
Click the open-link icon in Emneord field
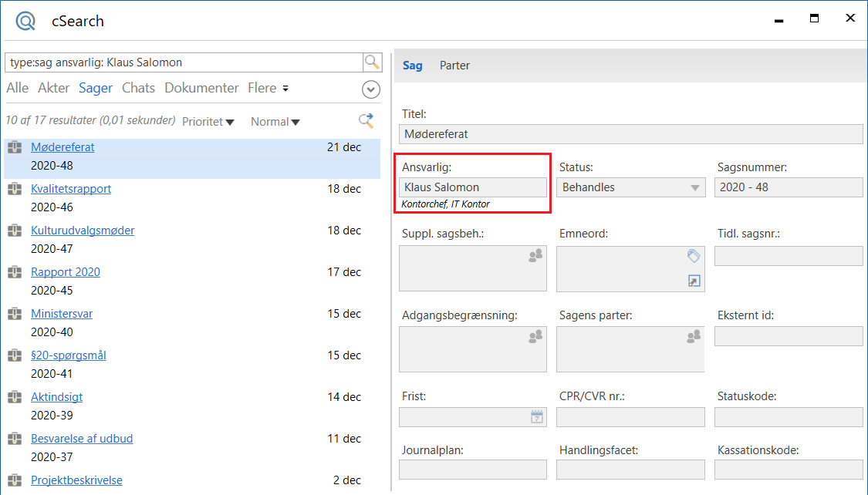tap(693, 281)
